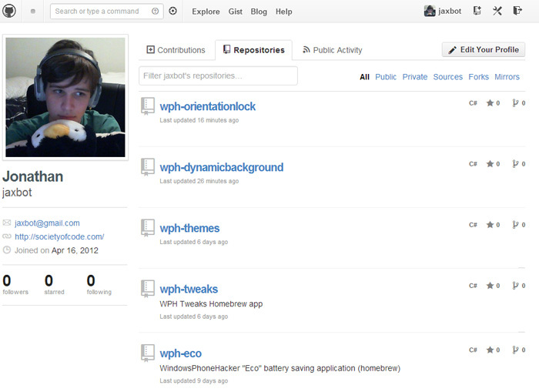Open wph-orientationlock repository

coord(208,106)
